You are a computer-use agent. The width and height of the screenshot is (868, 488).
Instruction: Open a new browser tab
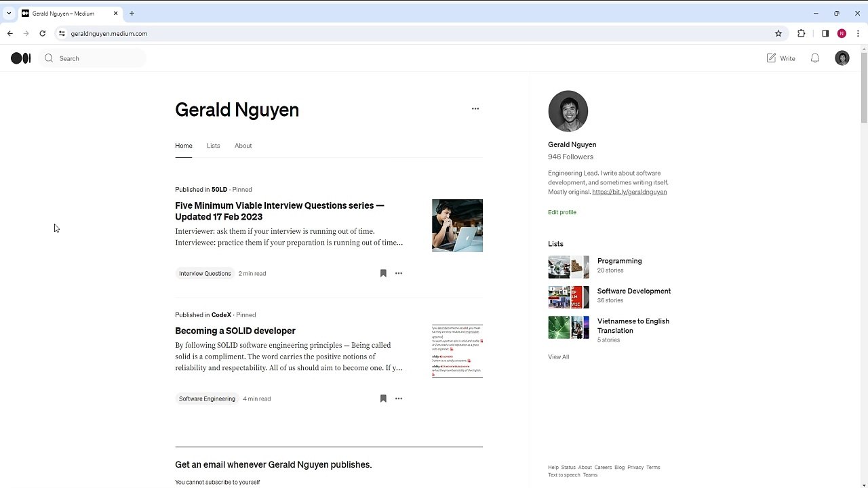click(x=132, y=13)
